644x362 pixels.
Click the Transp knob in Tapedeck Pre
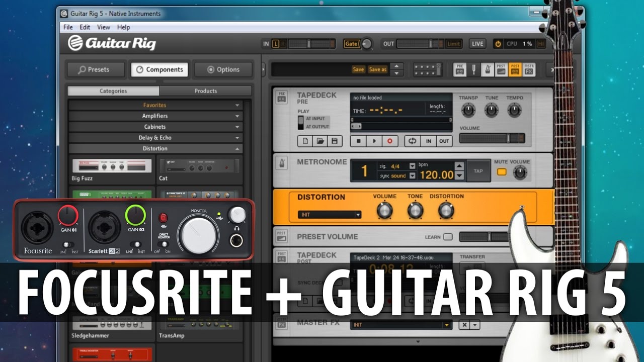tap(468, 110)
